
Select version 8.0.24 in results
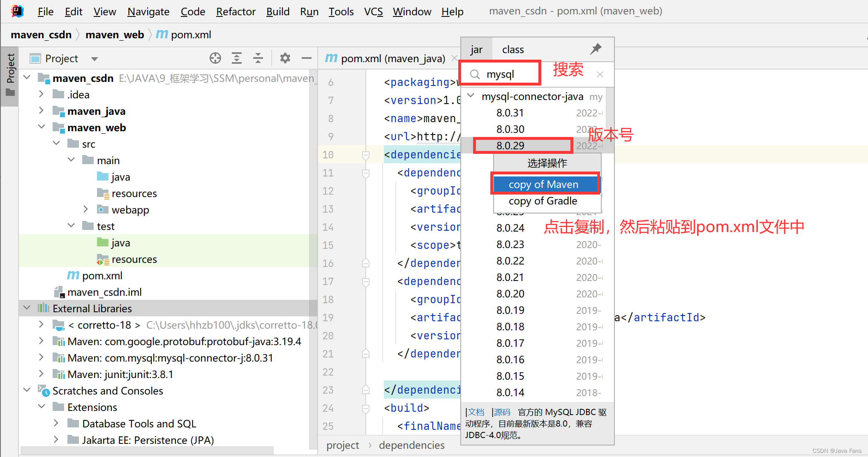pos(533,228)
